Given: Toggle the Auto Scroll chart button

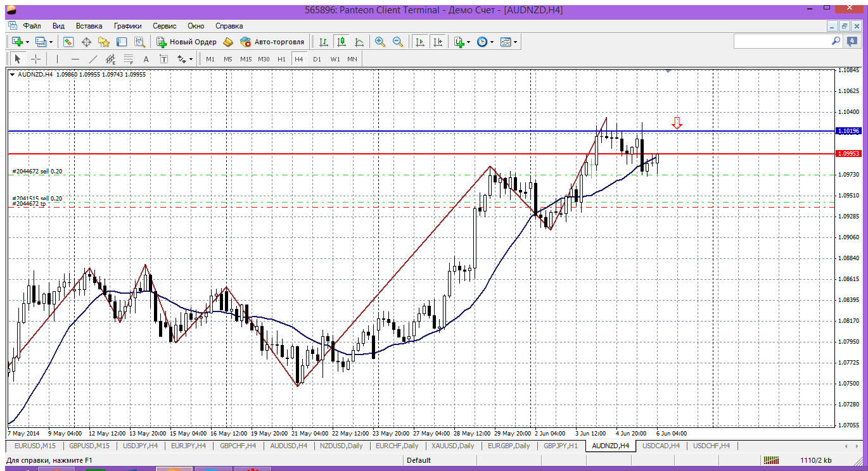Looking at the screenshot, I should coord(419,42).
